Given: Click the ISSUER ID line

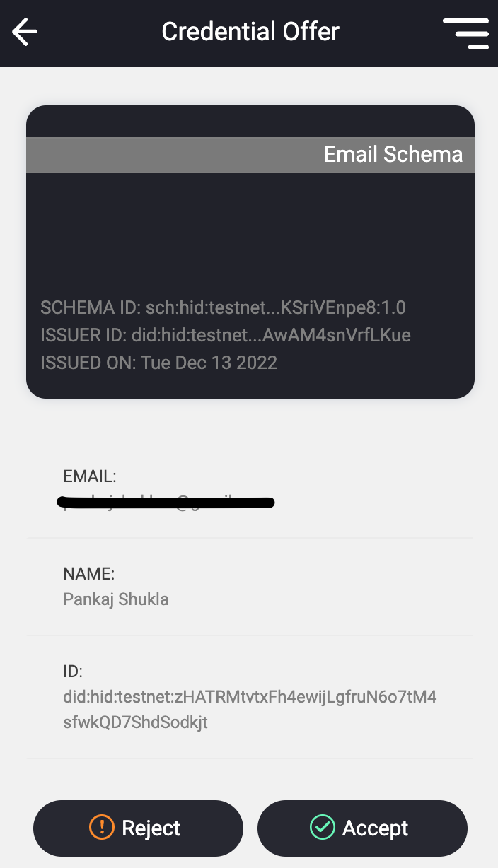Looking at the screenshot, I should click(226, 335).
